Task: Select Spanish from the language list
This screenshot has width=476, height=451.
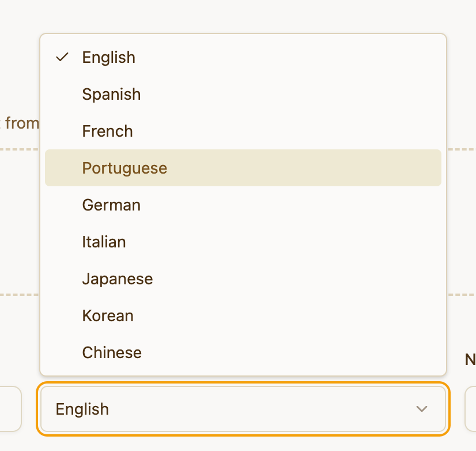Action: coord(111,94)
